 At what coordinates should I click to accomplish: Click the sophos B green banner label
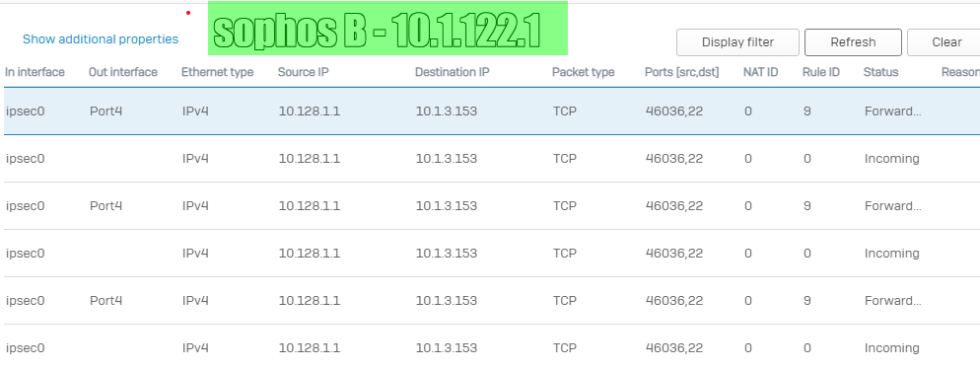pos(387,29)
